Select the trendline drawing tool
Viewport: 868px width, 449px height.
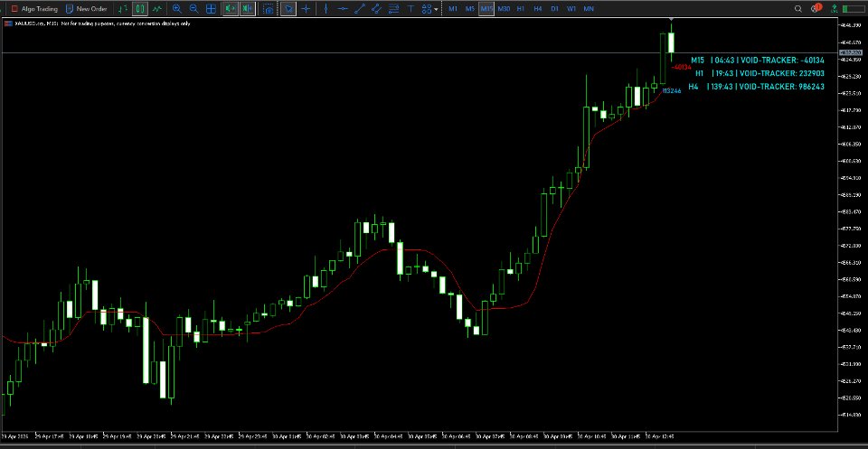tap(359, 9)
